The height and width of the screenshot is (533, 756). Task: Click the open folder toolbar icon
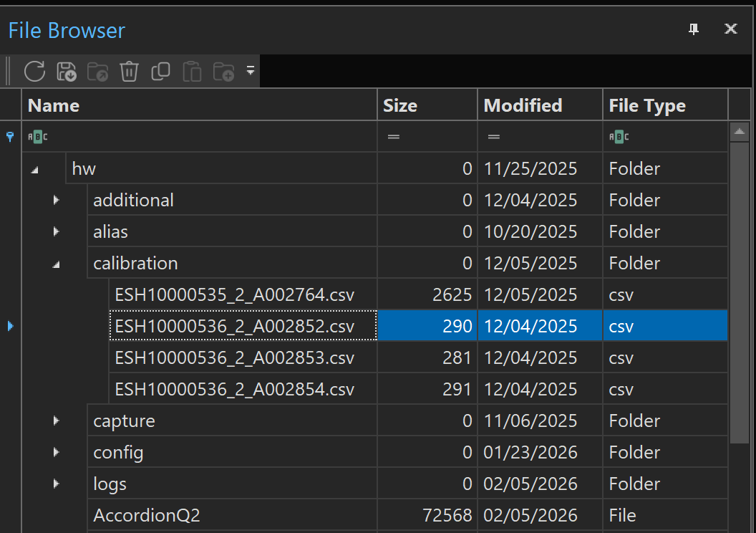coord(97,72)
